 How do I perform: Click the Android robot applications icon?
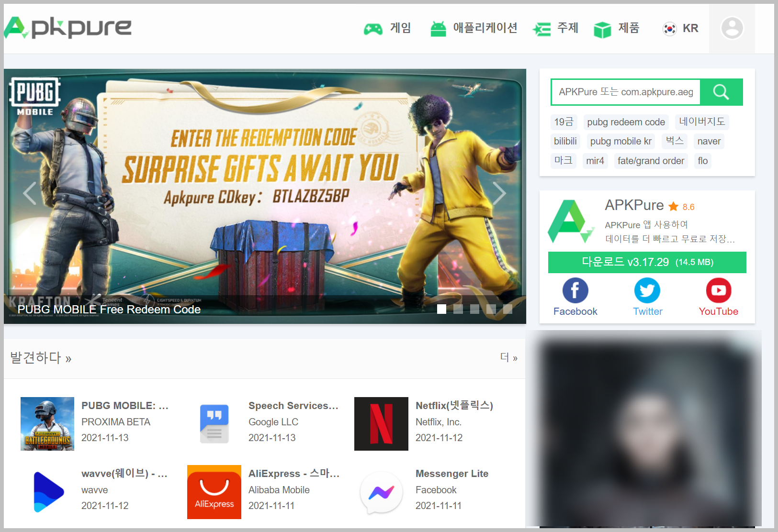438,29
